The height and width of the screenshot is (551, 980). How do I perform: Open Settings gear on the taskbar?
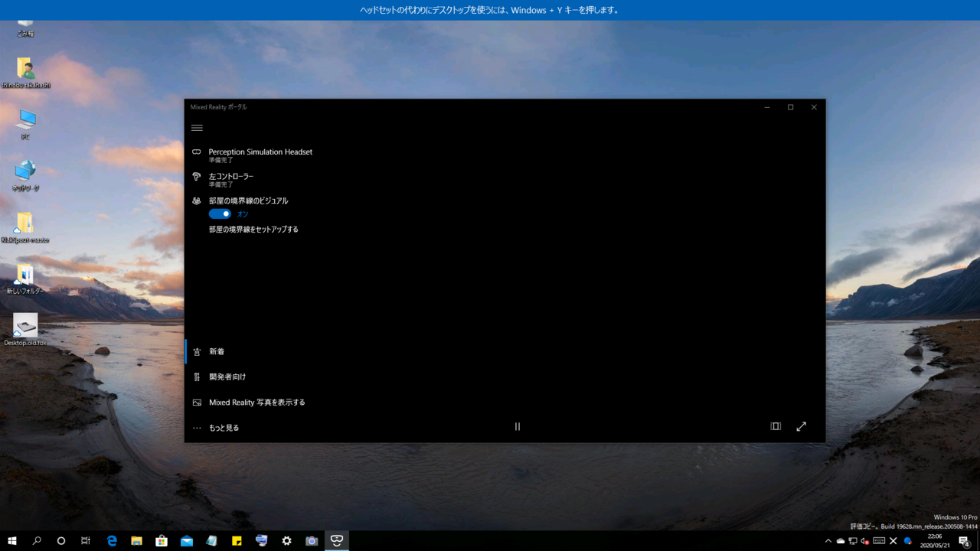[x=286, y=541]
